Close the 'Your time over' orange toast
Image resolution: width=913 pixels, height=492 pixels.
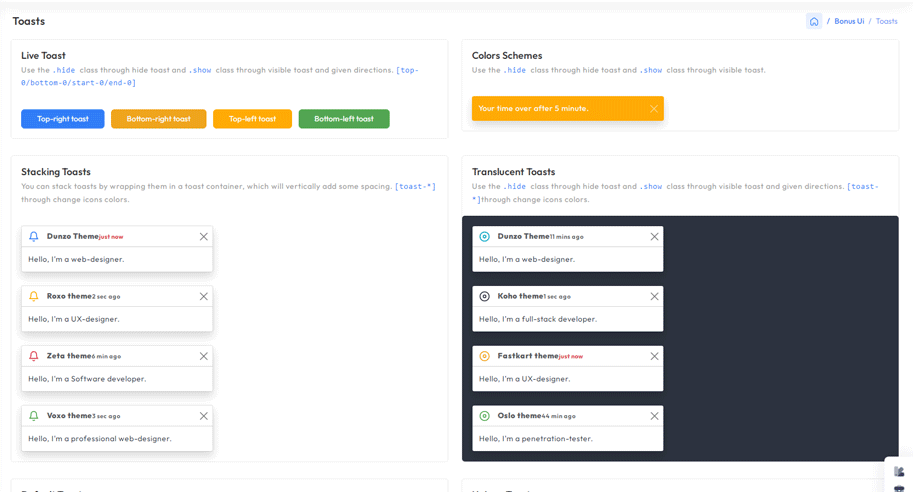[654, 109]
